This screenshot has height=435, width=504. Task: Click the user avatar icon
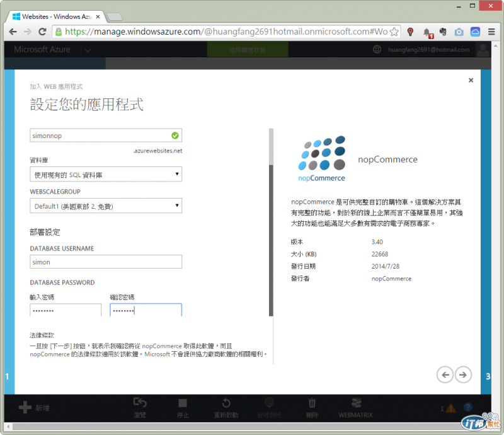[483, 50]
